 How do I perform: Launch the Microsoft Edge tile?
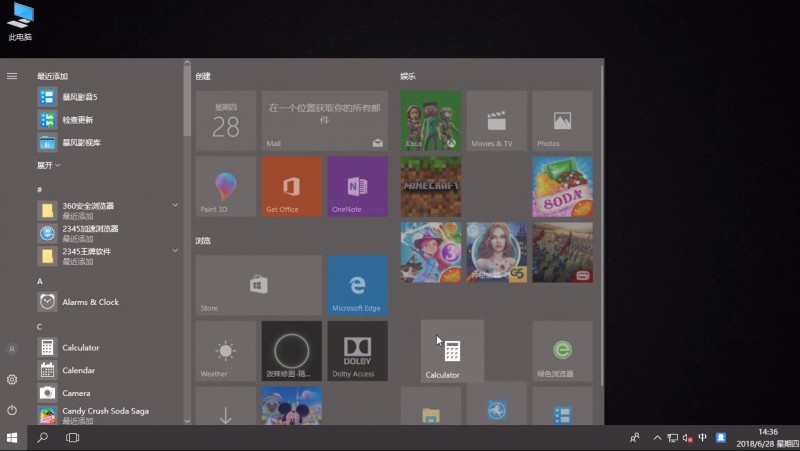tap(358, 285)
